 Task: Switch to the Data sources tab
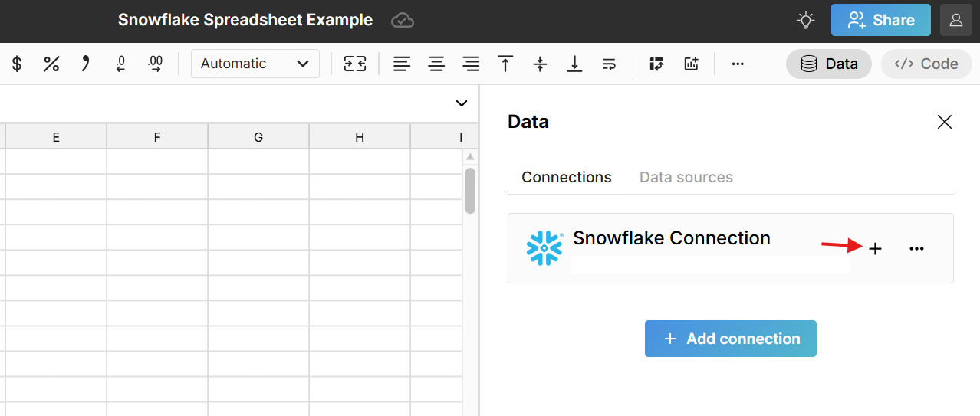point(686,178)
